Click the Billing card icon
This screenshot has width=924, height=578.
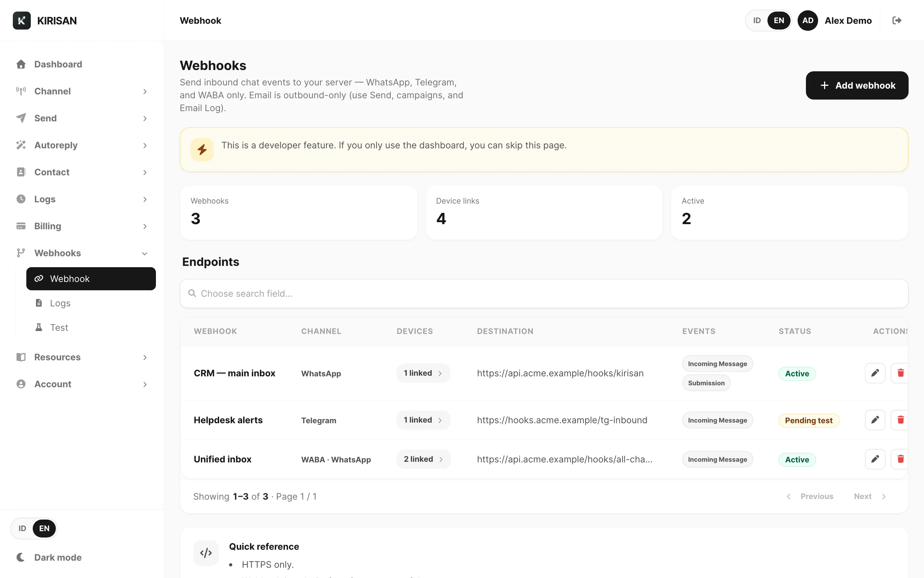point(21,226)
